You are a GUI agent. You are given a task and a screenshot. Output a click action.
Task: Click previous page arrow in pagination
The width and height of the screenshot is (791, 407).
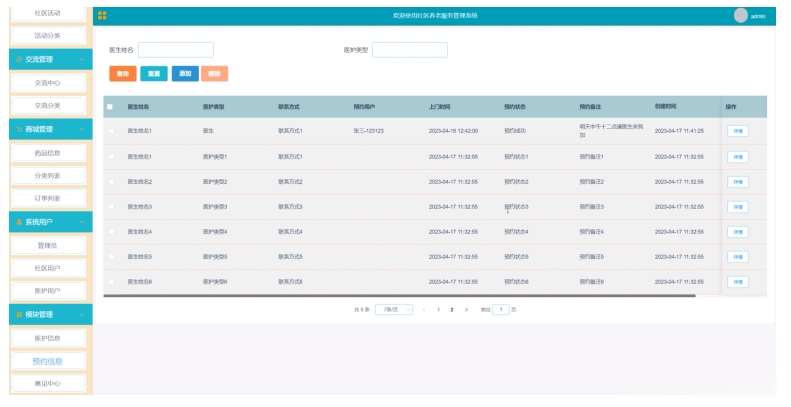[x=424, y=310]
